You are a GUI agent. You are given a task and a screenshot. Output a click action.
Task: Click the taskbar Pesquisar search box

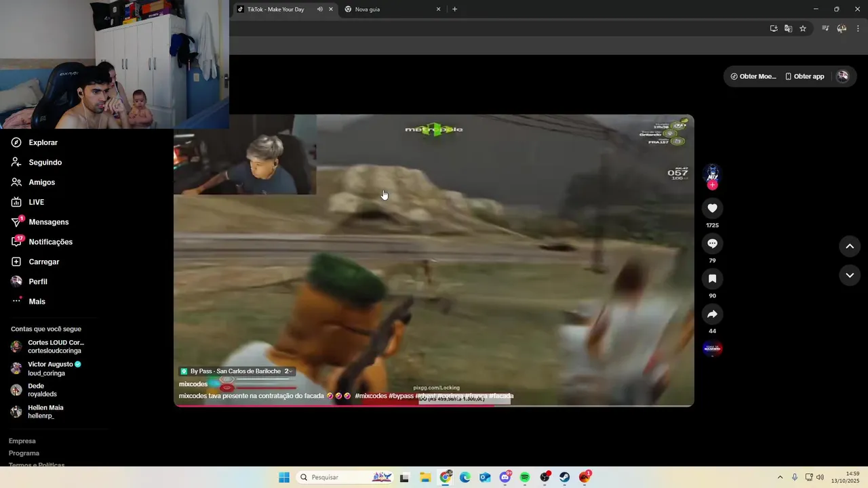345,477
